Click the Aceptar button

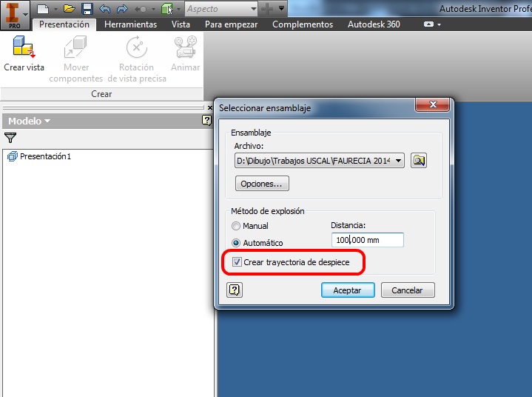tap(348, 290)
